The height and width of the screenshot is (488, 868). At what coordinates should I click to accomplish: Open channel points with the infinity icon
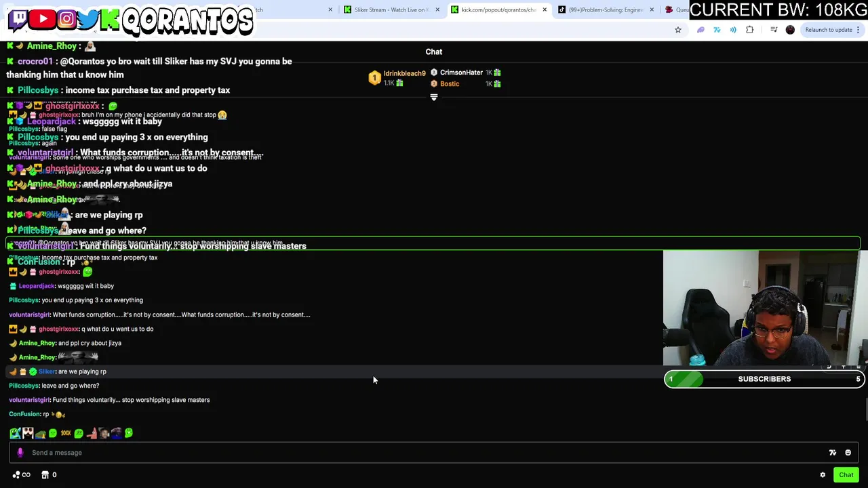pos(21,475)
